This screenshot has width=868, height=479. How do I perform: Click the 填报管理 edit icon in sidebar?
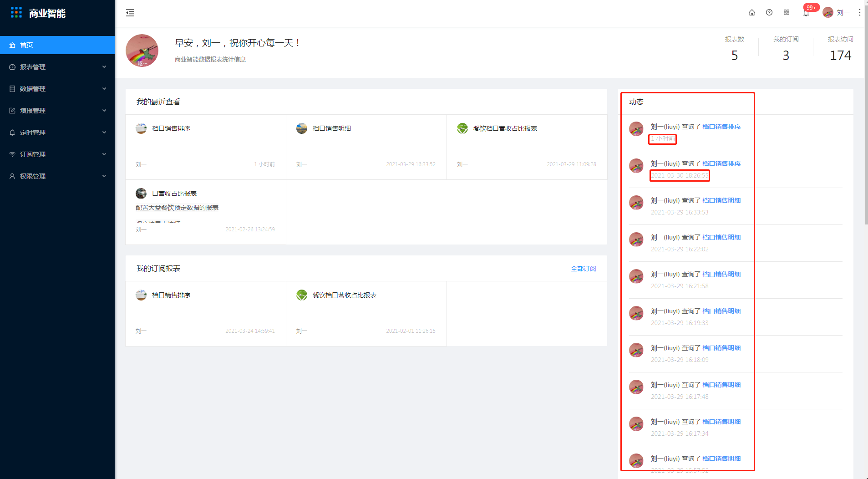point(12,111)
